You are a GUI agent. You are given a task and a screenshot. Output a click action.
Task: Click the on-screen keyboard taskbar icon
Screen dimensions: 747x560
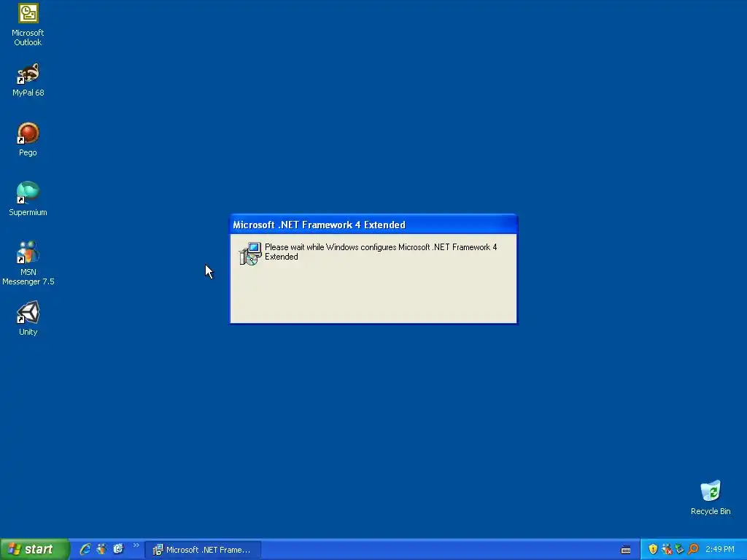pos(626,550)
